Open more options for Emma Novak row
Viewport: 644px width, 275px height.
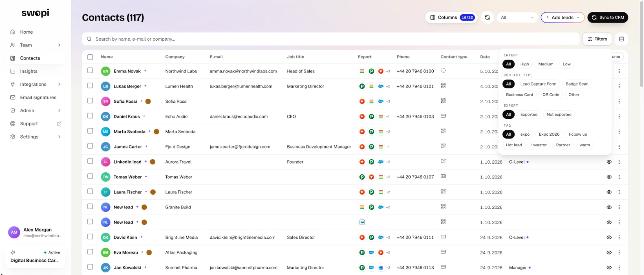[619, 71]
